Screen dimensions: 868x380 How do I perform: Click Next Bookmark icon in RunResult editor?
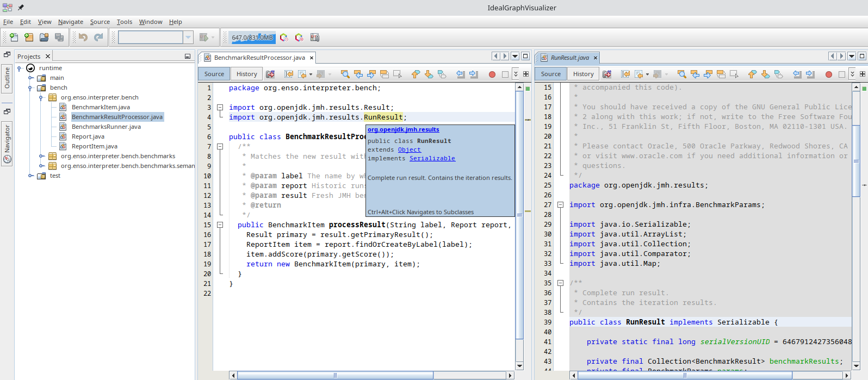(x=765, y=74)
